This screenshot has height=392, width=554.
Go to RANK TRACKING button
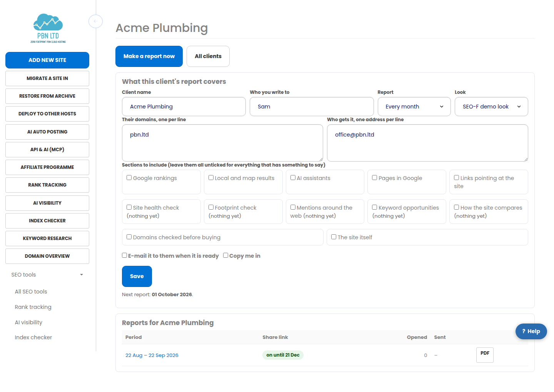[x=47, y=185]
